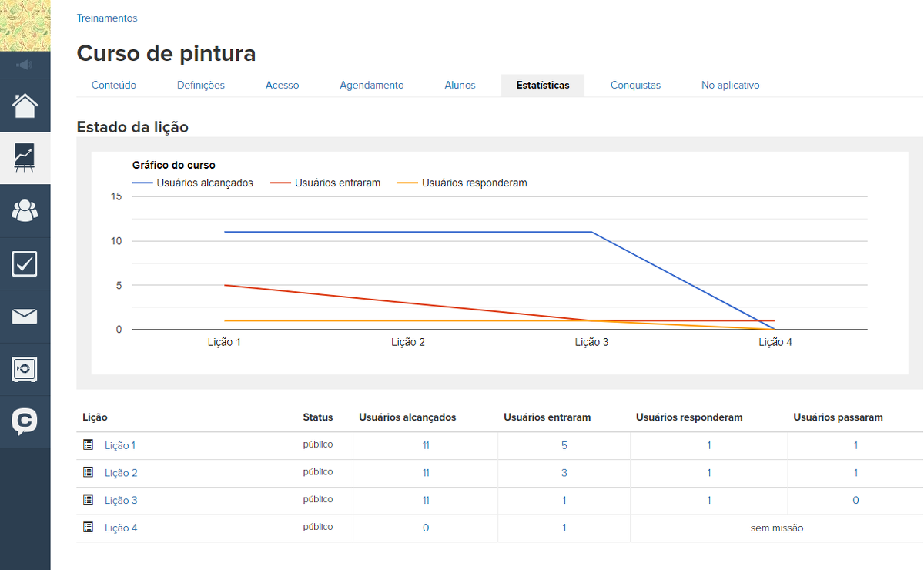Open the Agendamento tab
Image resolution: width=924 pixels, height=570 pixels.
[371, 85]
